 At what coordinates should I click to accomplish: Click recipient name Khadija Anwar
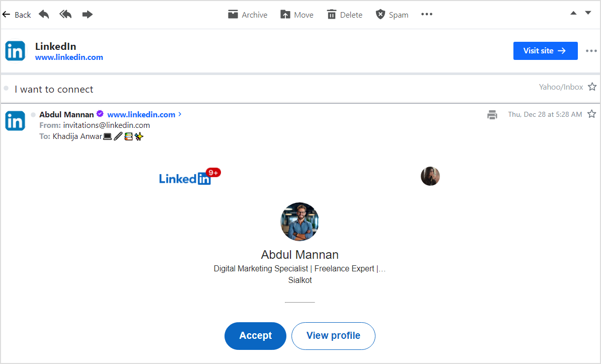pyautogui.click(x=78, y=136)
